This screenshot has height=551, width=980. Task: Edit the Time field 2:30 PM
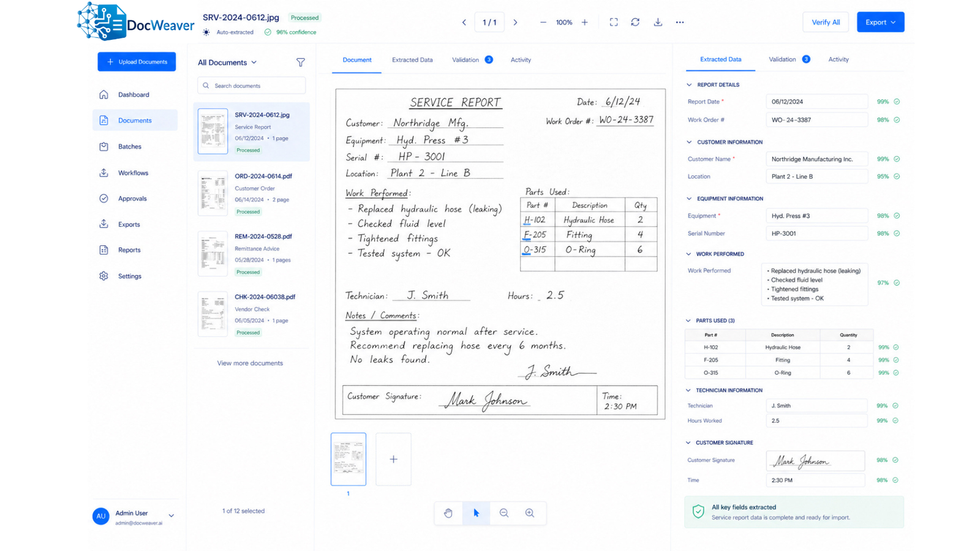tap(815, 481)
